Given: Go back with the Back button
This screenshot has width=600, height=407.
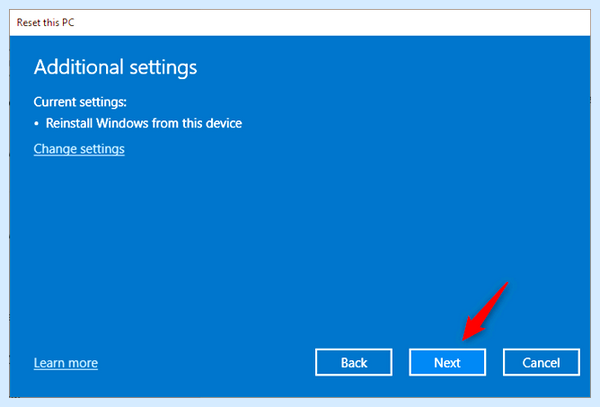Looking at the screenshot, I should pyautogui.click(x=354, y=362).
